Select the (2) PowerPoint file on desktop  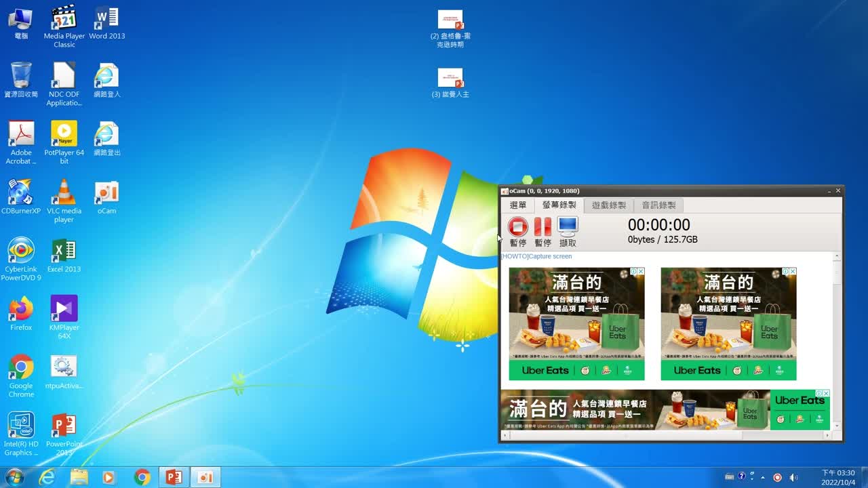(450, 28)
